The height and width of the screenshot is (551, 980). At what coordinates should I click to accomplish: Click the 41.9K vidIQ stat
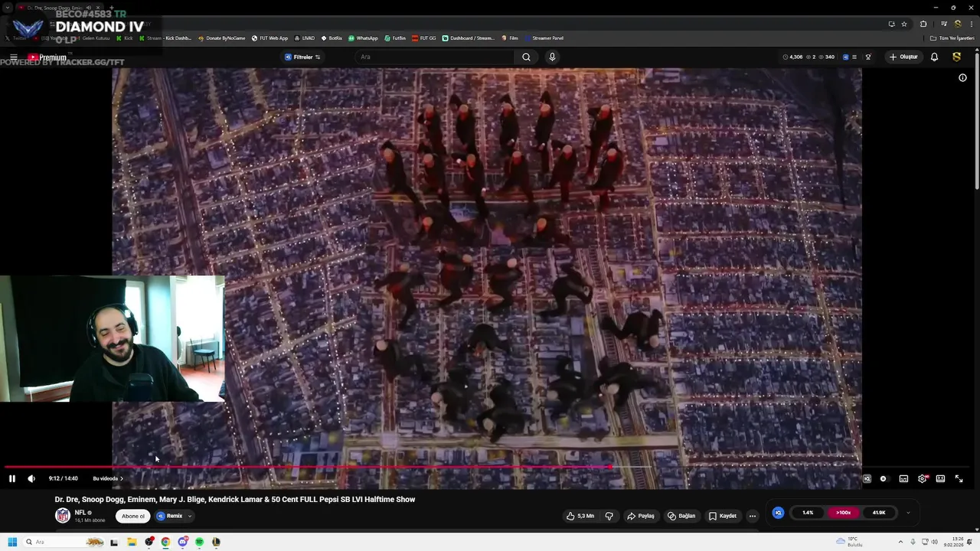(879, 513)
